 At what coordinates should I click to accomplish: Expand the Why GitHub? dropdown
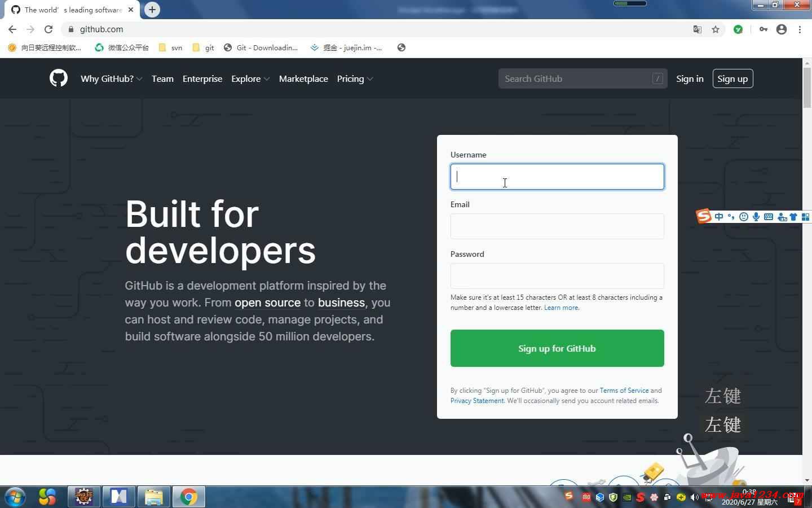(x=111, y=79)
